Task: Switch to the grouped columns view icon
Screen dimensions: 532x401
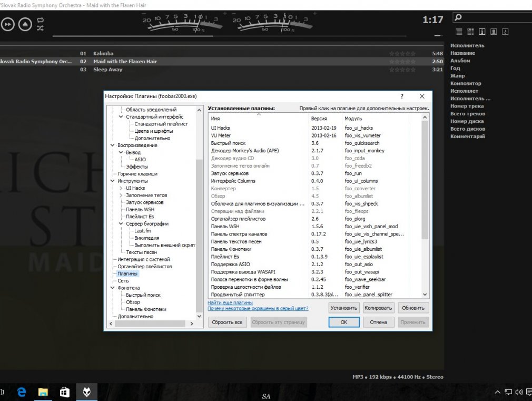Action: coord(470,32)
